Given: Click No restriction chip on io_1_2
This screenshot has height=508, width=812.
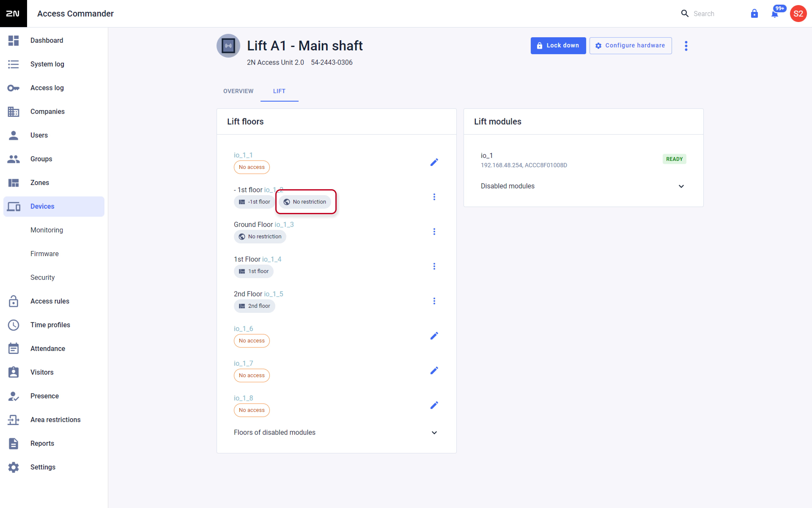Looking at the screenshot, I should [305, 202].
